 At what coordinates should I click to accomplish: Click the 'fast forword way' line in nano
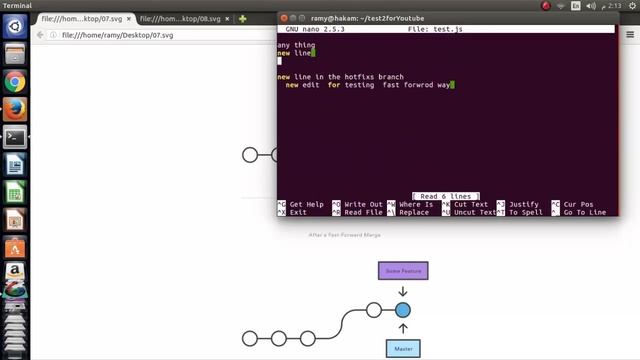pos(367,85)
